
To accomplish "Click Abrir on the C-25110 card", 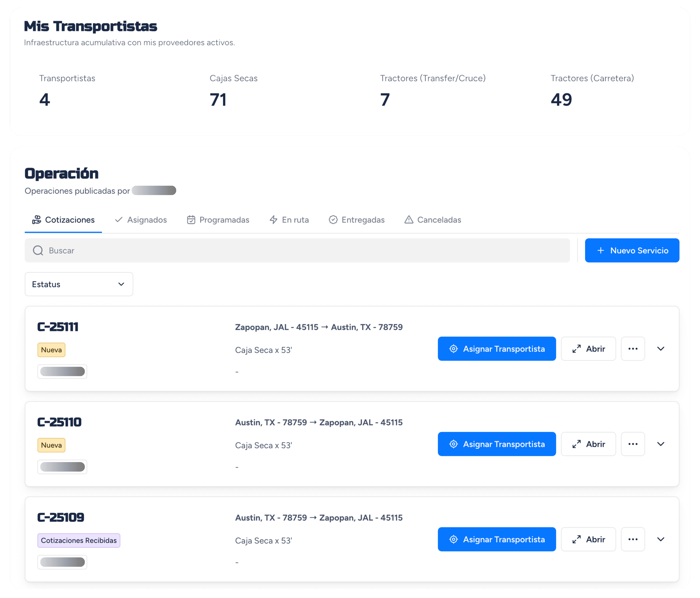I will [x=588, y=444].
